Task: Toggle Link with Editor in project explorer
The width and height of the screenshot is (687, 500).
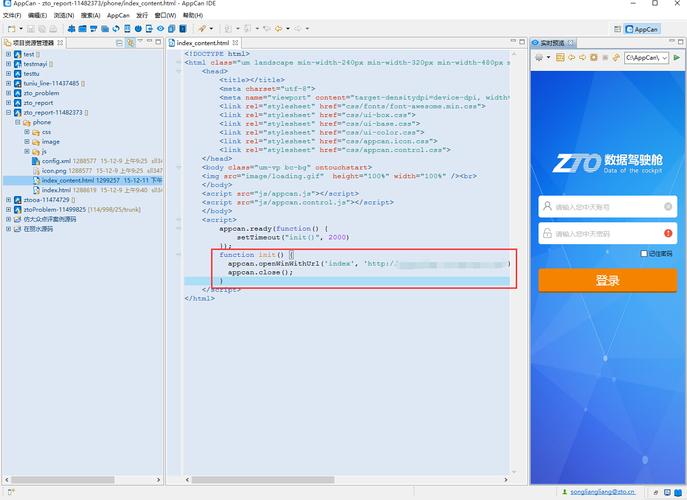Action: point(130,43)
